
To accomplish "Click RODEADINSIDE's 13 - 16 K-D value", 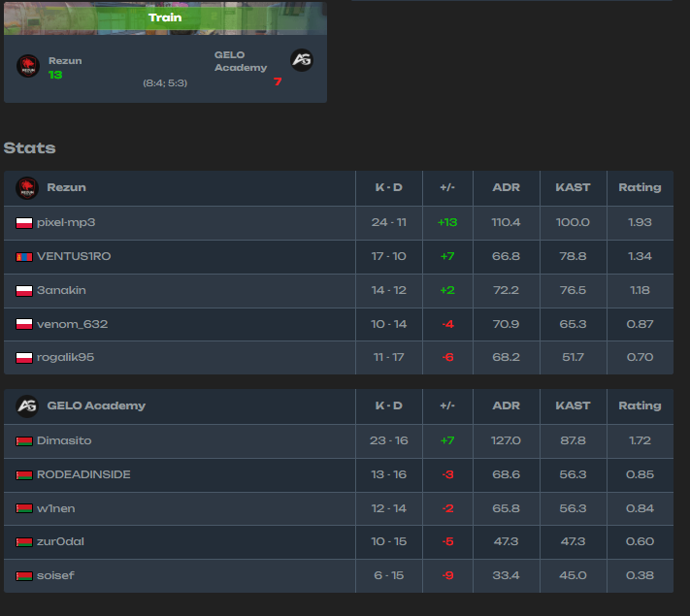I will (x=388, y=474).
